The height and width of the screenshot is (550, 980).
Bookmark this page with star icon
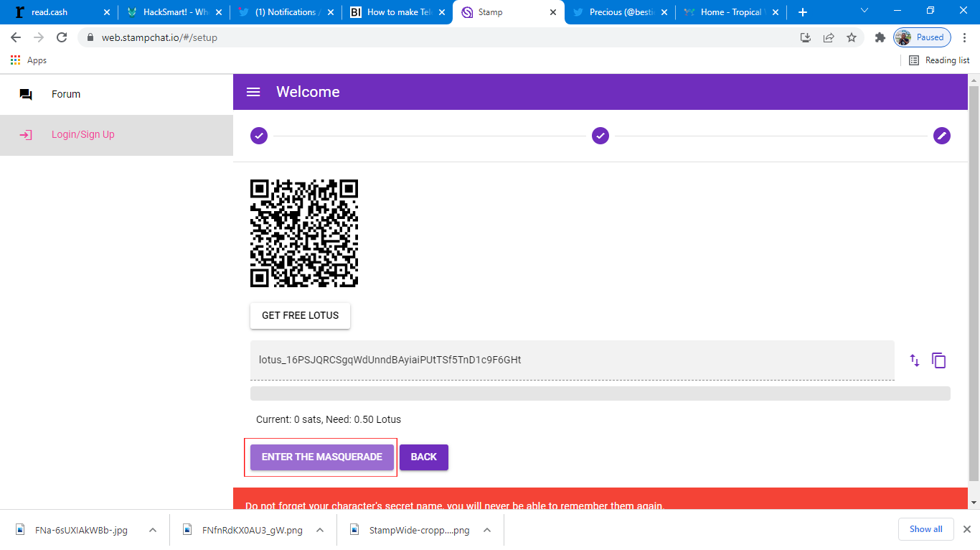[x=852, y=37]
